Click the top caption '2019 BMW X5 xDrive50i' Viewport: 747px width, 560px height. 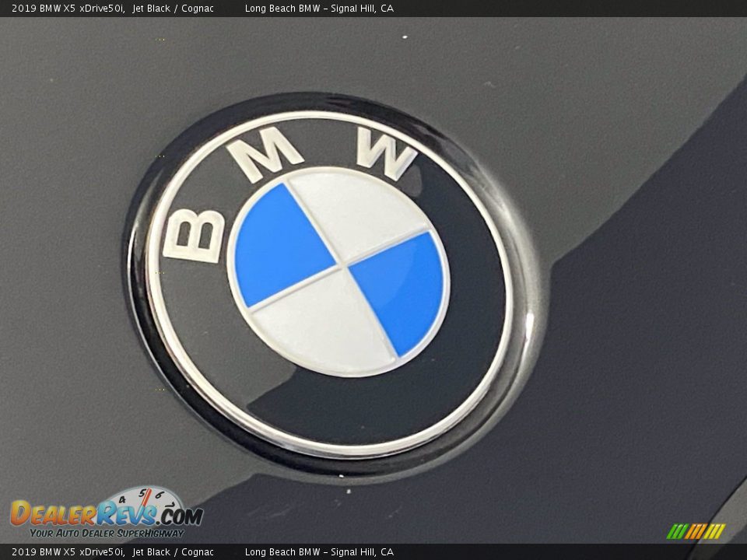68,8
